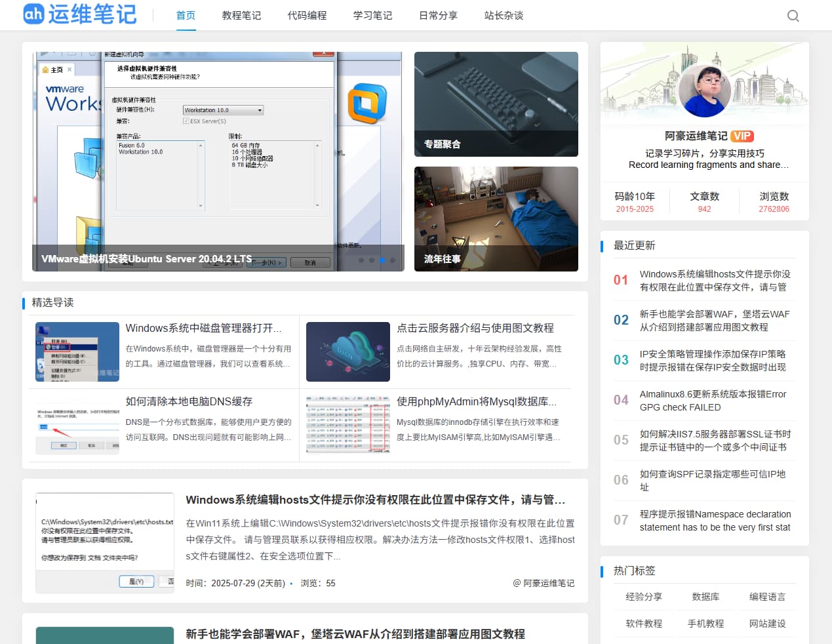The image size is (832, 644).
Task: Open the 站长杂谈 section
Action: 502,16
